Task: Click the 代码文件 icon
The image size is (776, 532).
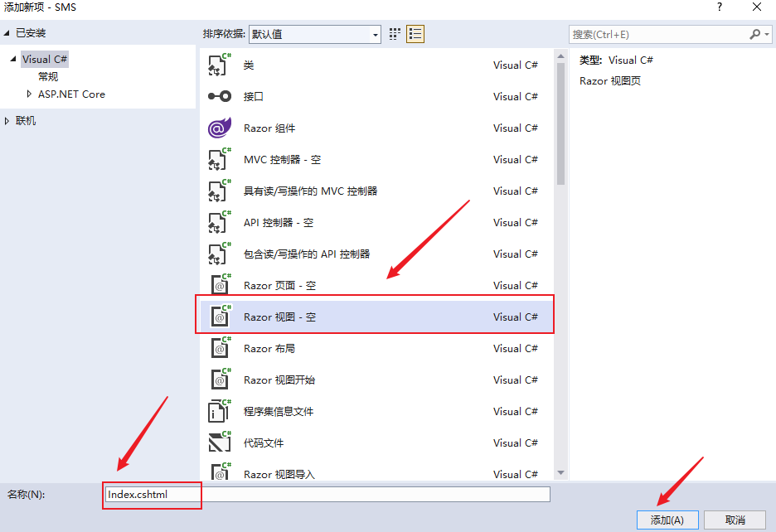Action: [x=220, y=443]
